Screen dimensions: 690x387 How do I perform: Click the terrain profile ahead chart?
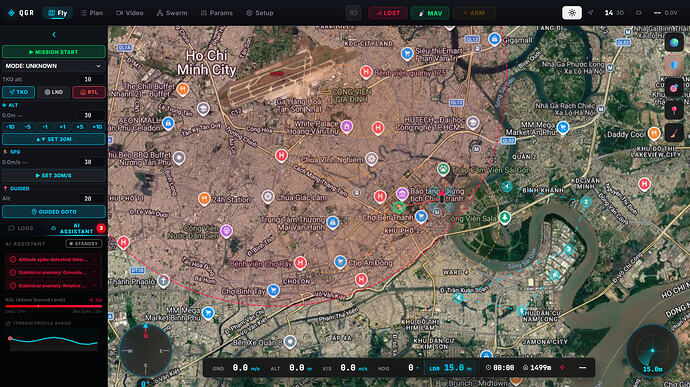[x=54, y=340]
